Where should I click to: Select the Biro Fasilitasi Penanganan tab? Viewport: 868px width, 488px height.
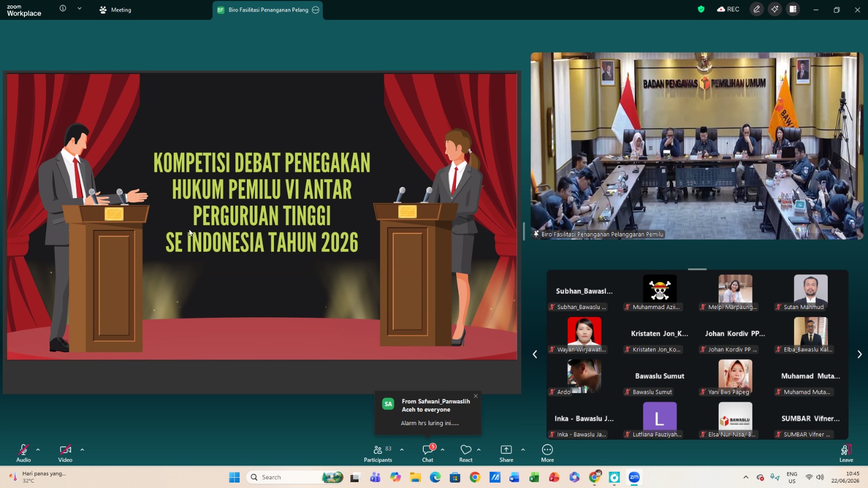point(268,10)
